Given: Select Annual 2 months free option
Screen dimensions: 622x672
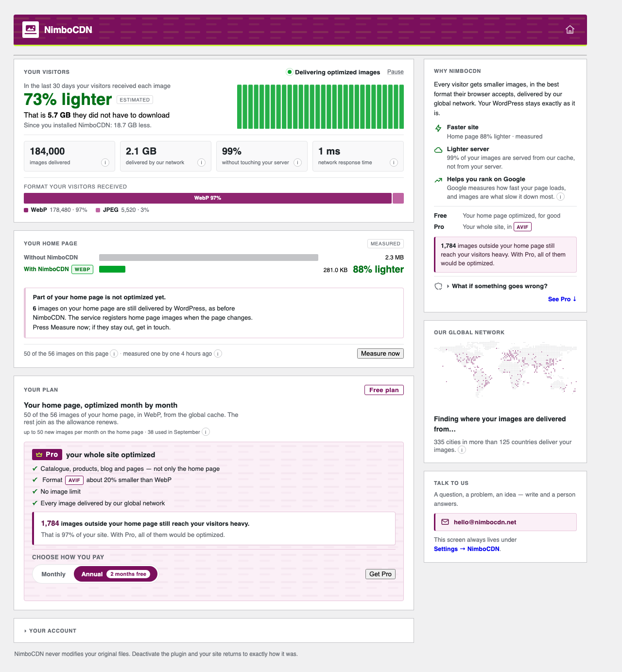Looking at the screenshot, I should [116, 574].
